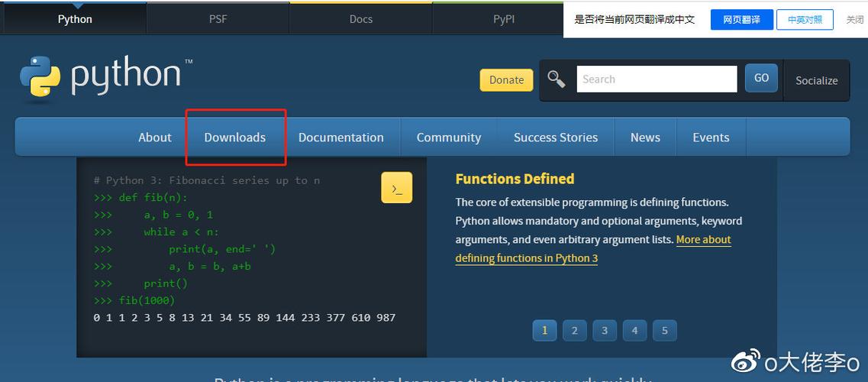Open the Success Stories menu
Viewport: 868px width, 382px height.
(x=556, y=138)
